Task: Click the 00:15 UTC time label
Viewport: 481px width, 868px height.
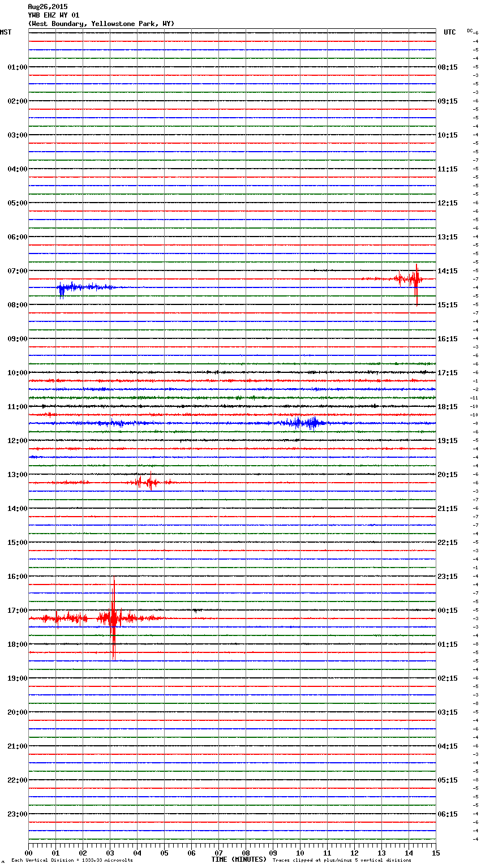Action: (448, 611)
